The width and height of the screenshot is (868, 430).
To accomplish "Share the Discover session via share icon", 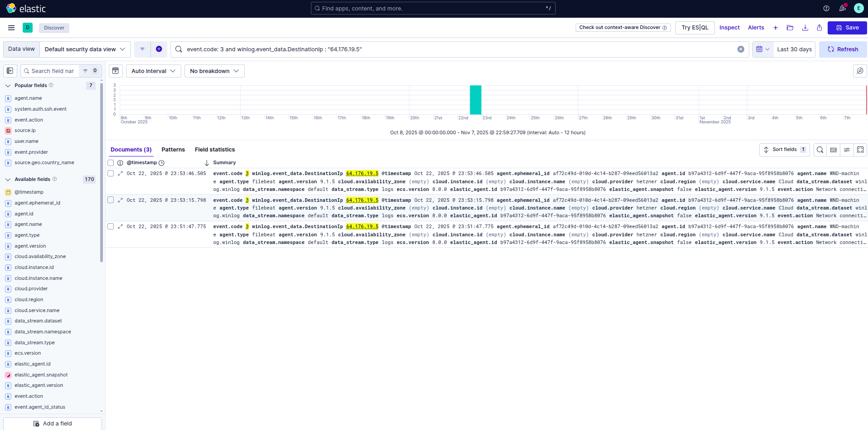I will [x=820, y=28].
